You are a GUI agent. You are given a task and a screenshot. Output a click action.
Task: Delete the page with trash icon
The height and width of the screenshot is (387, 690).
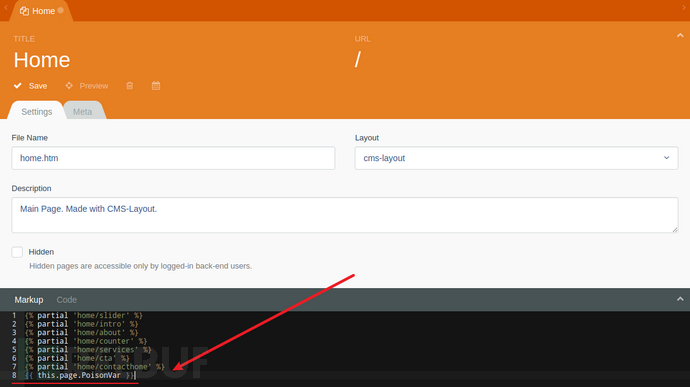pos(130,85)
